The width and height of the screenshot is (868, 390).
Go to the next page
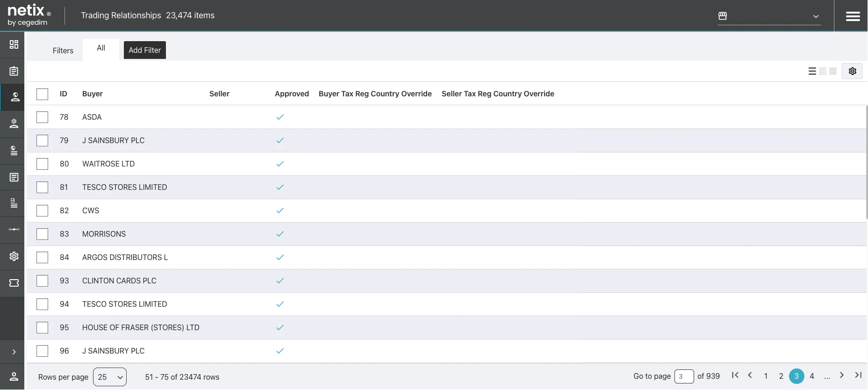842,375
